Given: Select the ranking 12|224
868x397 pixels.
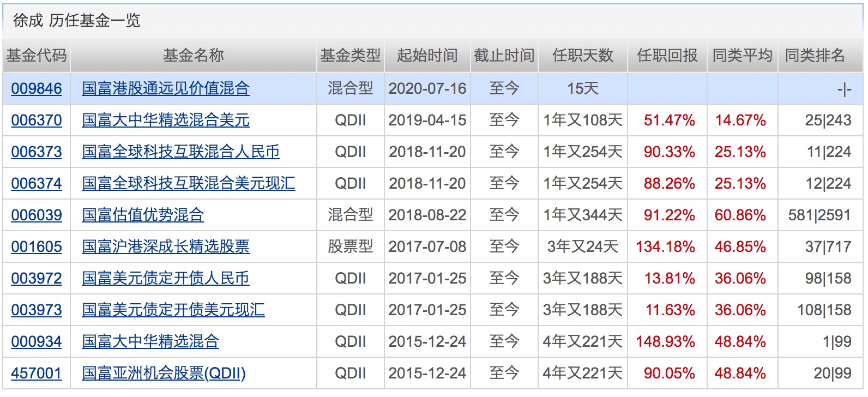Looking at the screenshot, I should coord(829,183).
